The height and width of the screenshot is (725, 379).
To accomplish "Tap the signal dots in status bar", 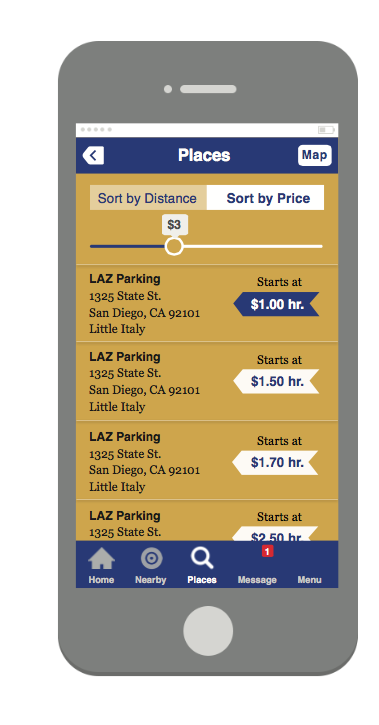I will click(x=96, y=130).
